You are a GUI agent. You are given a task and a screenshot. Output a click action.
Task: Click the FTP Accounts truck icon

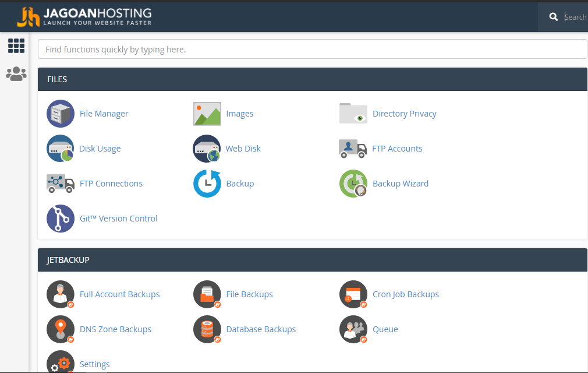click(x=353, y=148)
